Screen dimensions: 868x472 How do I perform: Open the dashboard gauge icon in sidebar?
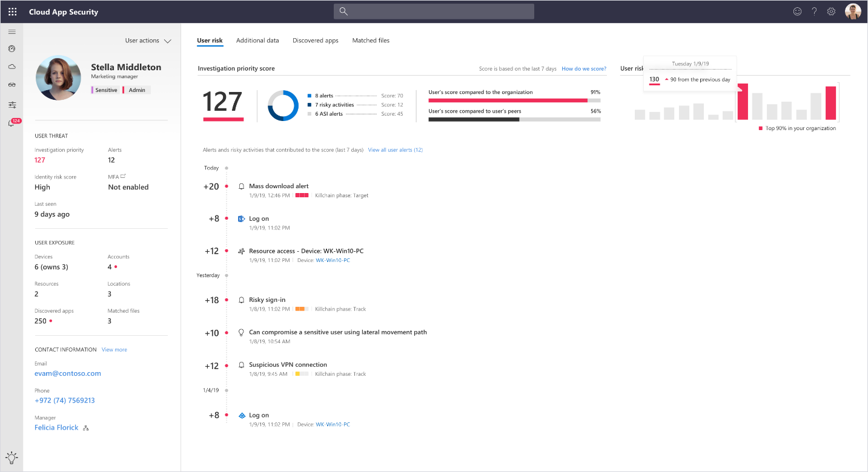(12, 49)
